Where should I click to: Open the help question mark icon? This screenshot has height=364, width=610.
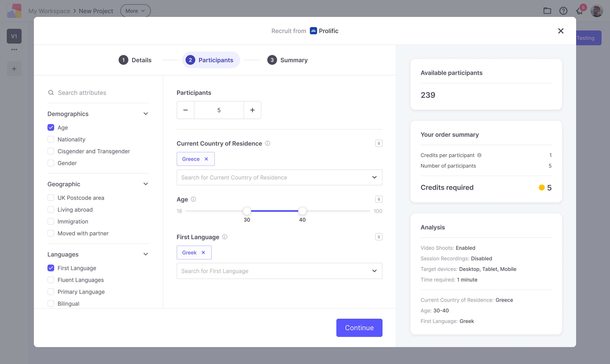(x=563, y=11)
